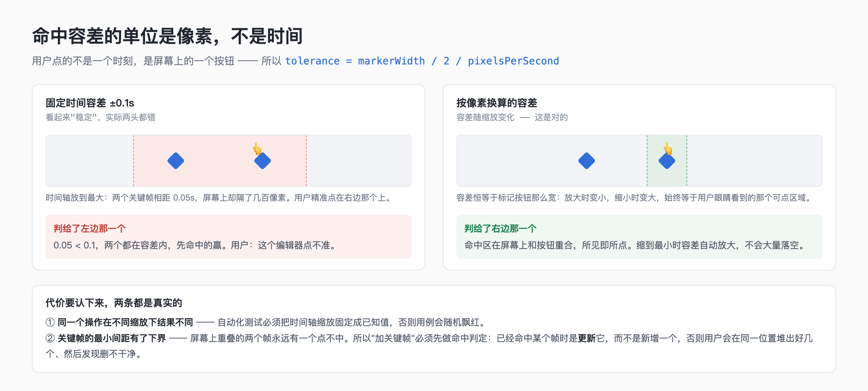Click the pointing hand icon in the red tolerance zone

[x=257, y=148]
